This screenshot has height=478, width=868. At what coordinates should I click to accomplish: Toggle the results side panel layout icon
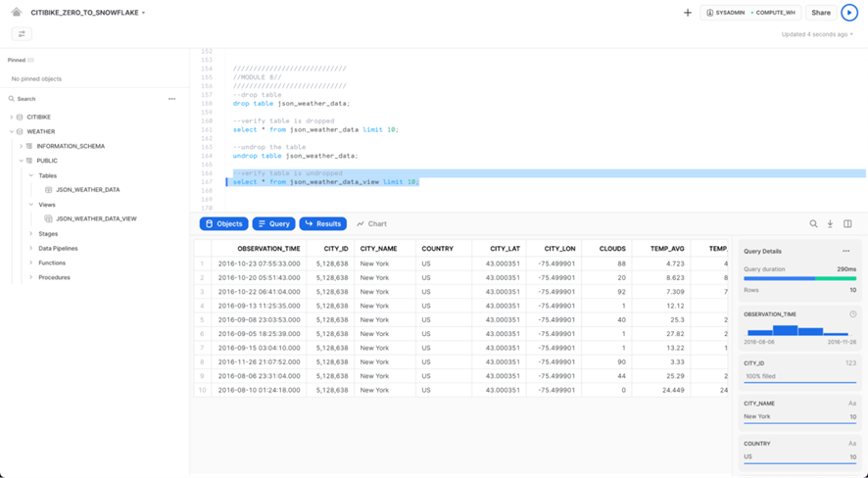[847, 224]
